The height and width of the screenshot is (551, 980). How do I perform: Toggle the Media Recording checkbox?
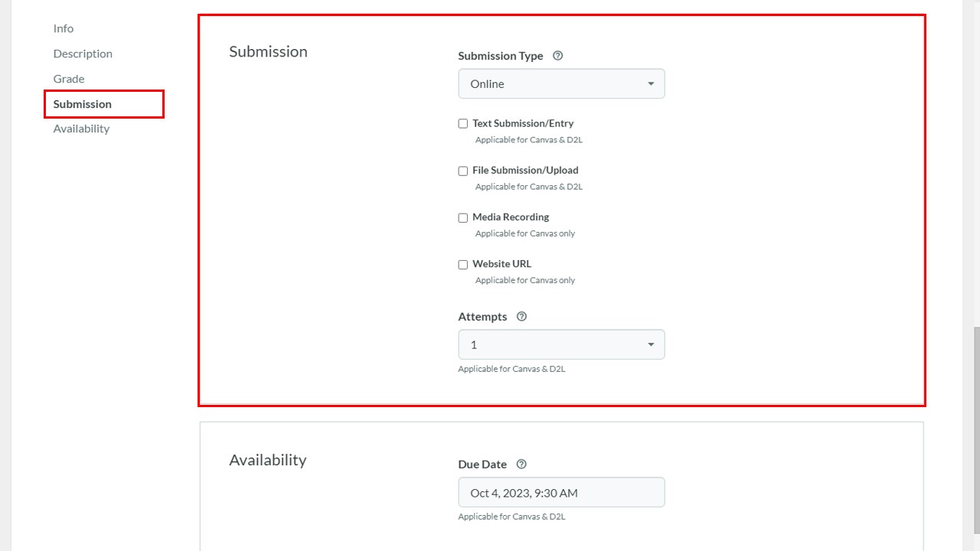(462, 217)
